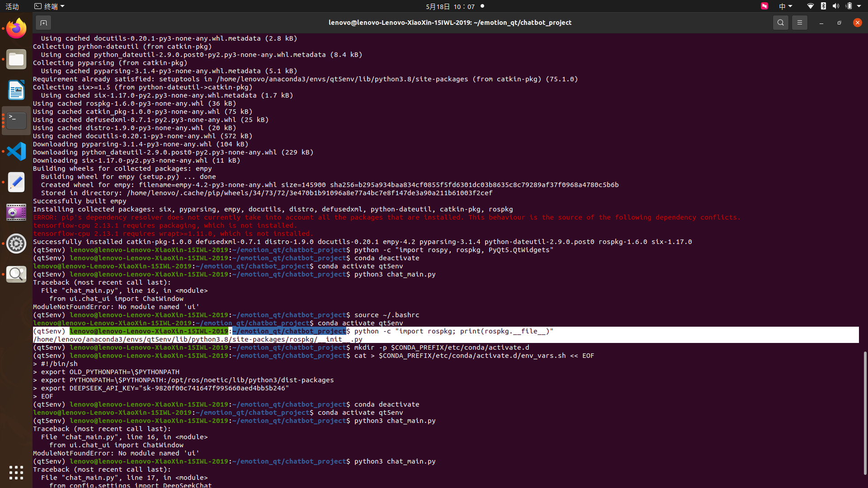Select the Terminal icon in the dock
The width and height of the screenshot is (868, 488).
point(16,121)
